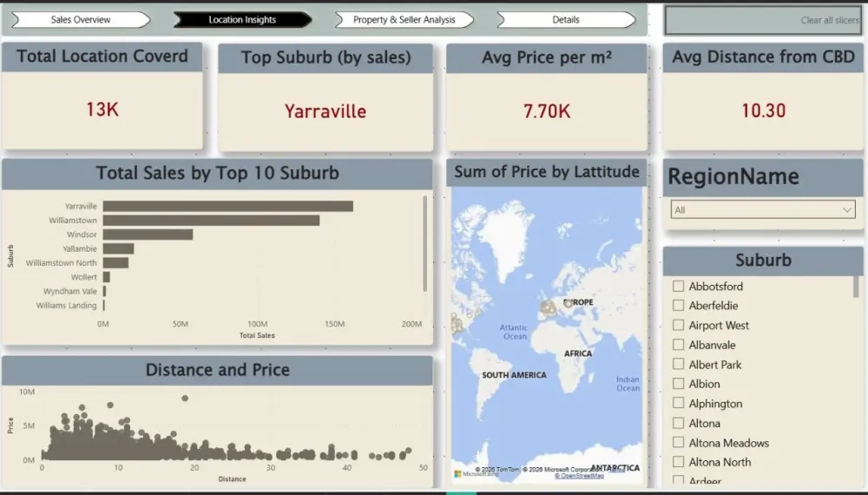Screen dimensions: 868x495
Task: Click the Total Location Coverd card value 13K
Action: point(102,109)
